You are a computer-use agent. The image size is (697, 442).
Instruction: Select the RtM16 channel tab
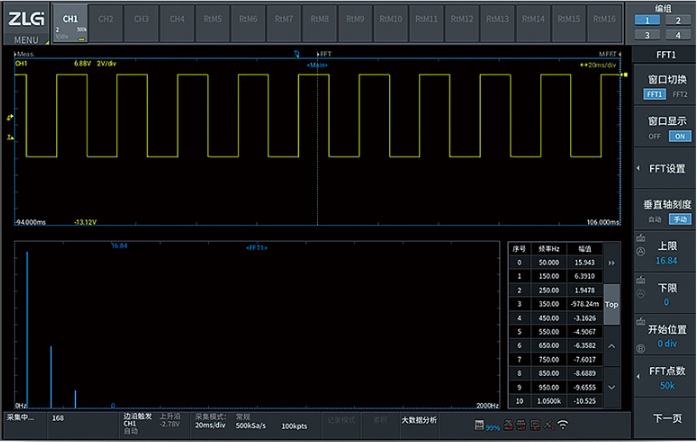604,23
